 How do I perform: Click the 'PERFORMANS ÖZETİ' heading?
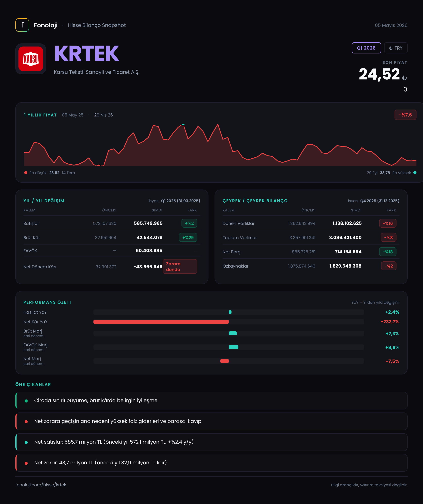(47, 302)
